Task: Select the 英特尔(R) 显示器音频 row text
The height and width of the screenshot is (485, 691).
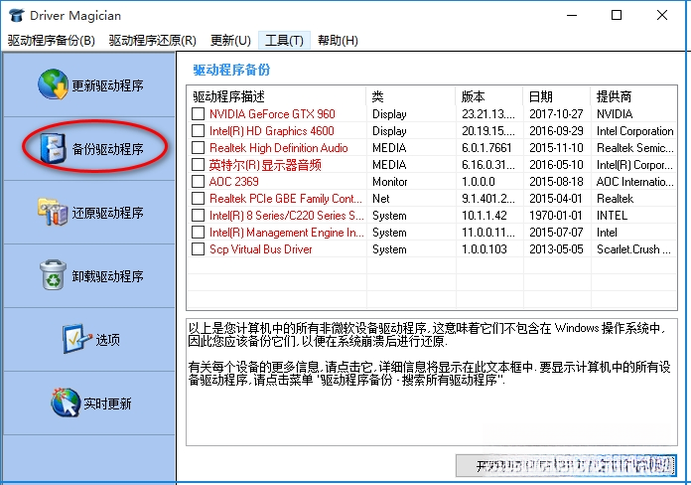Action: 265,165
